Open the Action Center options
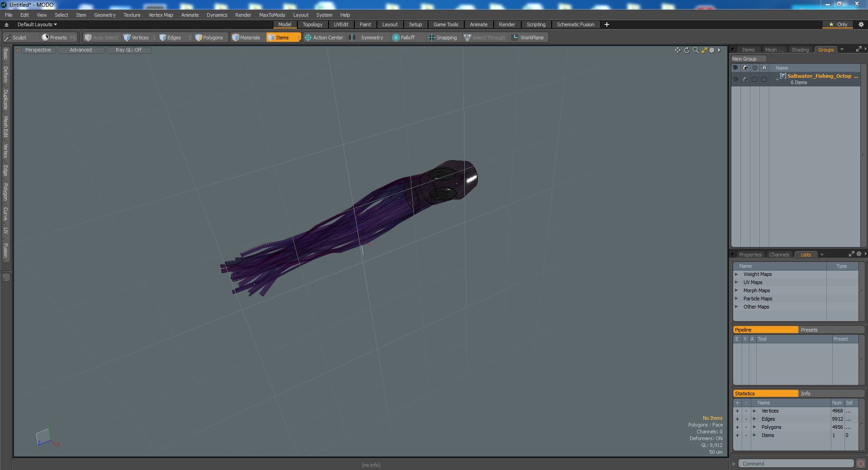Image resolution: width=868 pixels, height=470 pixels. 324,38
